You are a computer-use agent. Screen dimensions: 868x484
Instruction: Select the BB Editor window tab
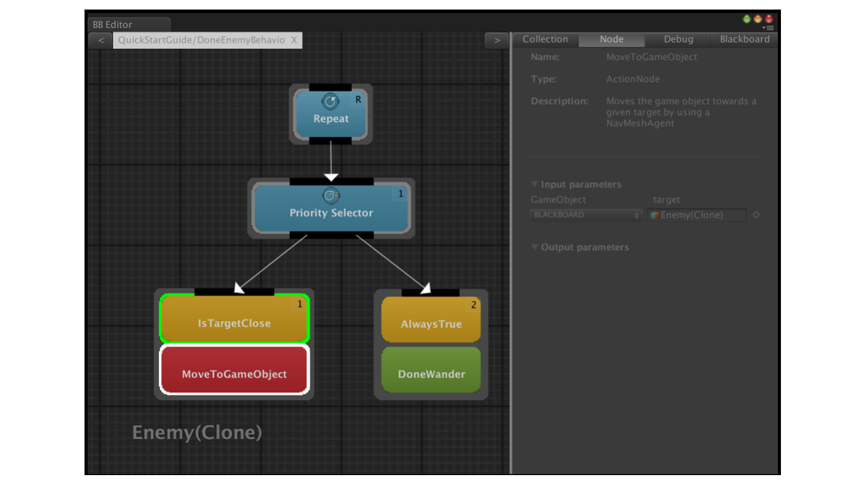(x=128, y=25)
